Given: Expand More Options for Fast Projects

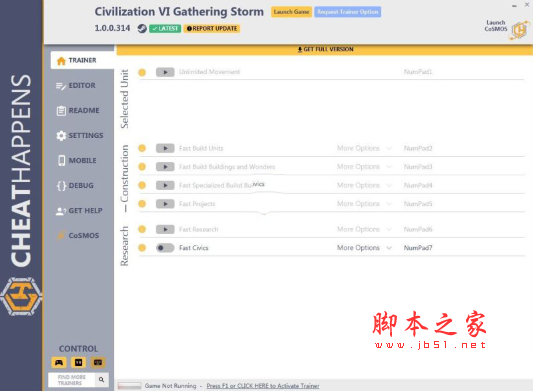Looking at the screenshot, I should pyautogui.click(x=364, y=204).
